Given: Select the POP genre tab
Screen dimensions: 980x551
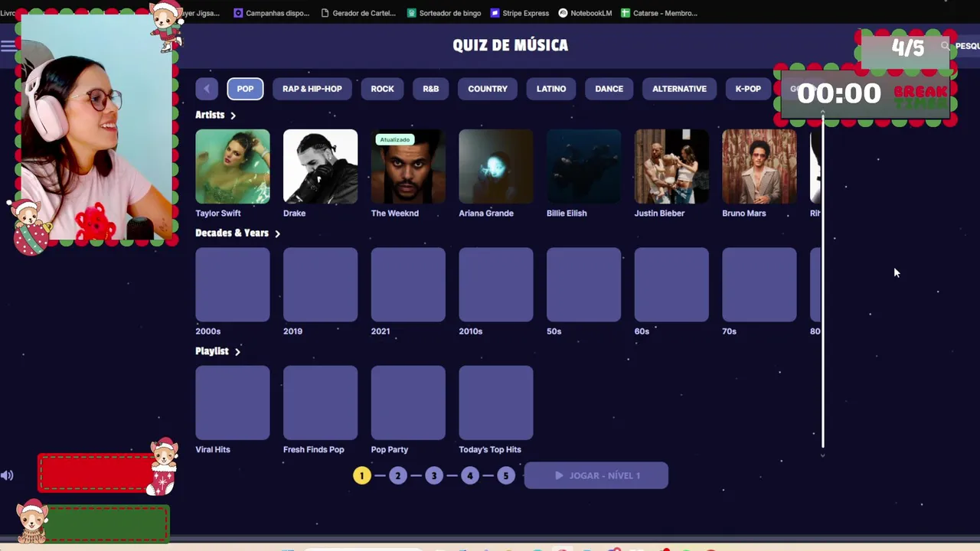Looking at the screenshot, I should [245, 89].
